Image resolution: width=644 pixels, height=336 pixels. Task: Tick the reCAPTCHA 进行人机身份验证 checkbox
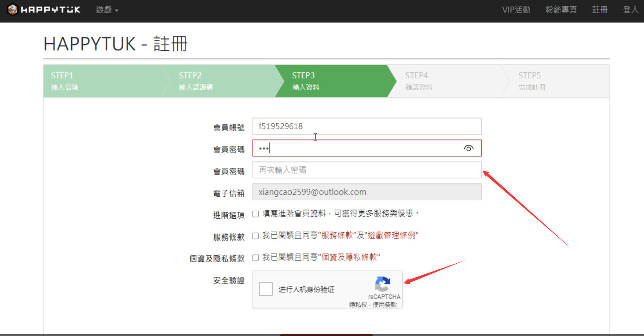pos(266,289)
